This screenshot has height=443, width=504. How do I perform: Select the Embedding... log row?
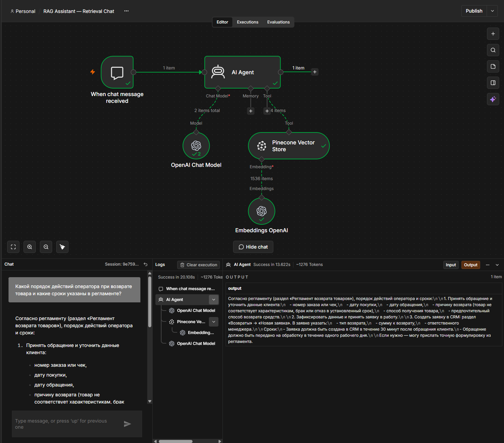[x=198, y=333]
